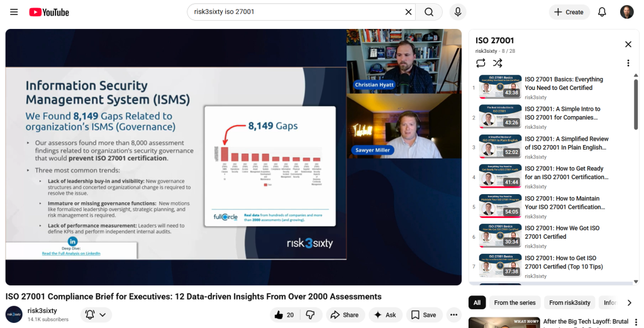This screenshot has width=644, height=328.
Task: Dislike the video with thumbs down
Action: [311, 315]
